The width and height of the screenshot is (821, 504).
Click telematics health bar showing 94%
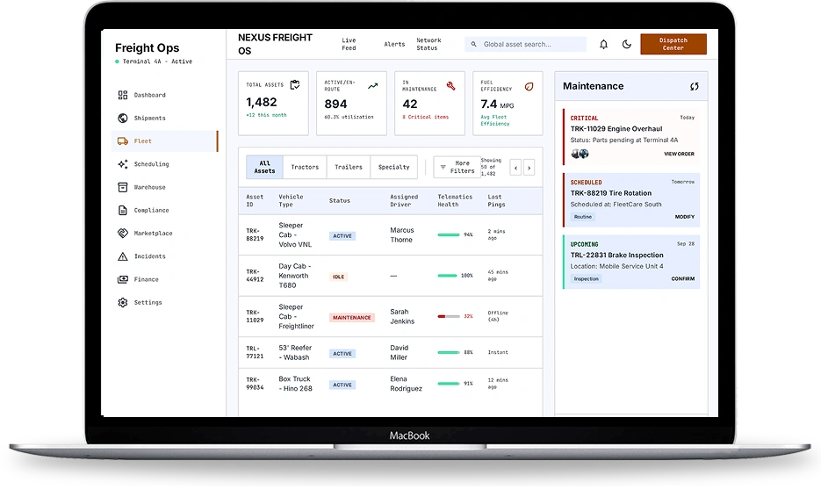click(x=449, y=235)
